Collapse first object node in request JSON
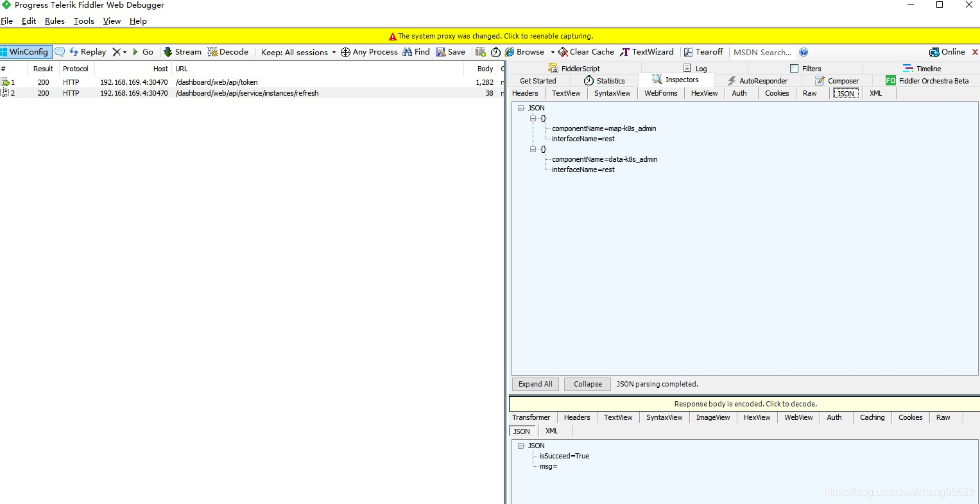This screenshot has width=980, height=504. tap(533, 118)
